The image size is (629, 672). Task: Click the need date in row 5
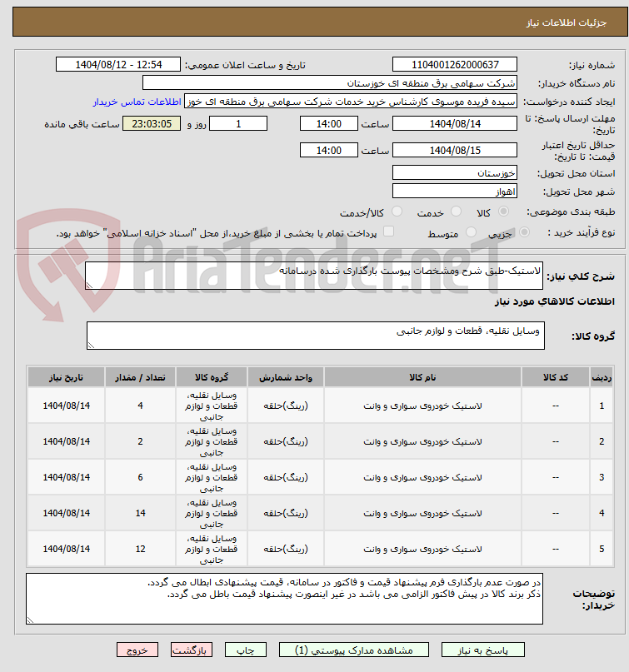point(67,549)
